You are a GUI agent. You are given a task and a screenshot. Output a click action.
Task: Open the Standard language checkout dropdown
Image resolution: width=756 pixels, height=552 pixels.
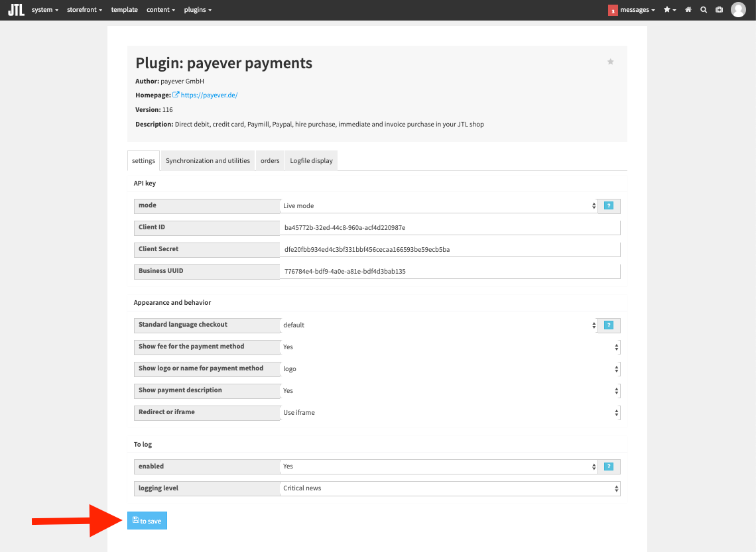pyautogui.click(x=439, y=325)
